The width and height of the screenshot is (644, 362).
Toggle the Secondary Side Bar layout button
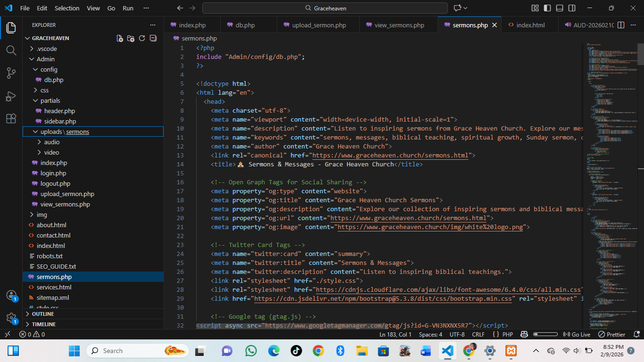coord(572,8)
